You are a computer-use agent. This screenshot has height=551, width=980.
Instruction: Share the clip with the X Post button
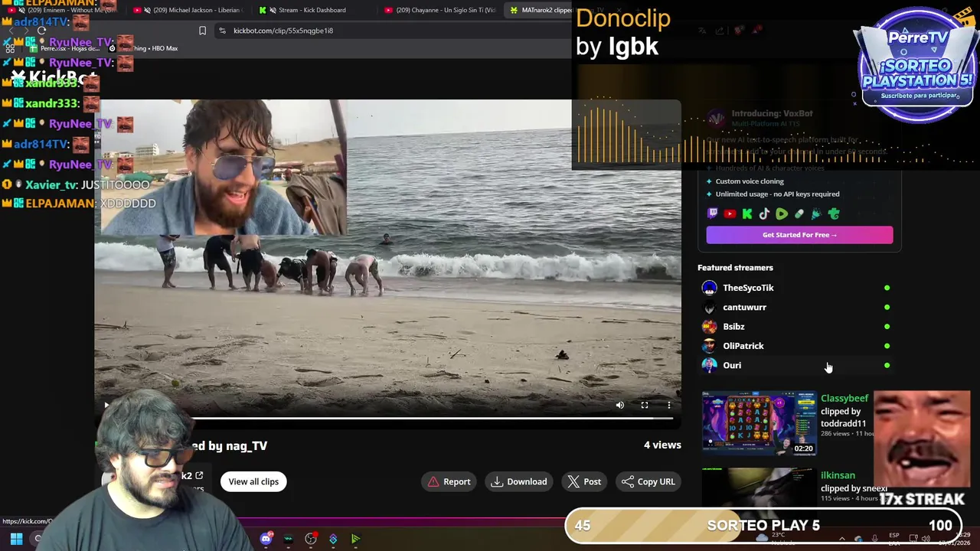point(584,481)
